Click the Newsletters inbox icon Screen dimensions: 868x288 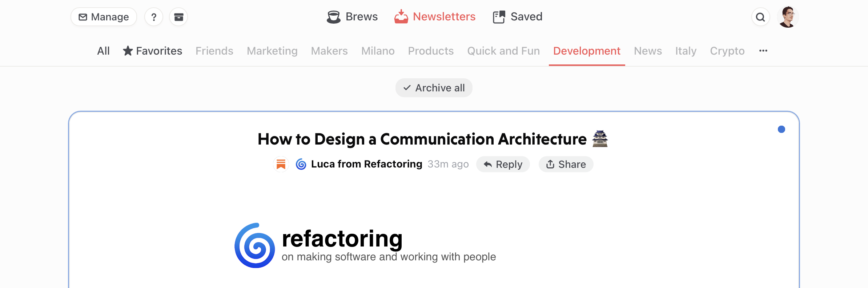(401, 17)
